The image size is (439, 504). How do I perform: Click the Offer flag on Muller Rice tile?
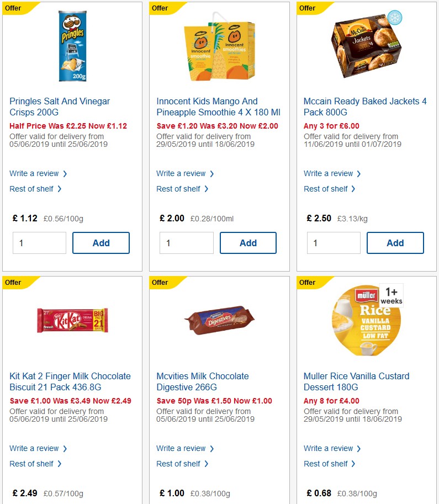pyautogui.click(x=307, y=283)
